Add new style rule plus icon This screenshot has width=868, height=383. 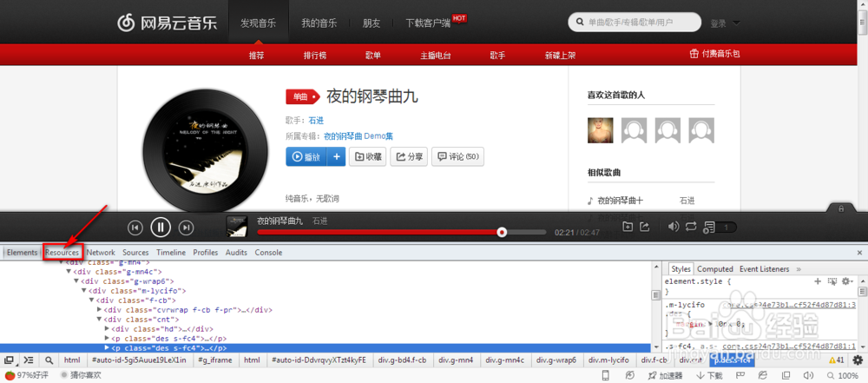point(818,281)
